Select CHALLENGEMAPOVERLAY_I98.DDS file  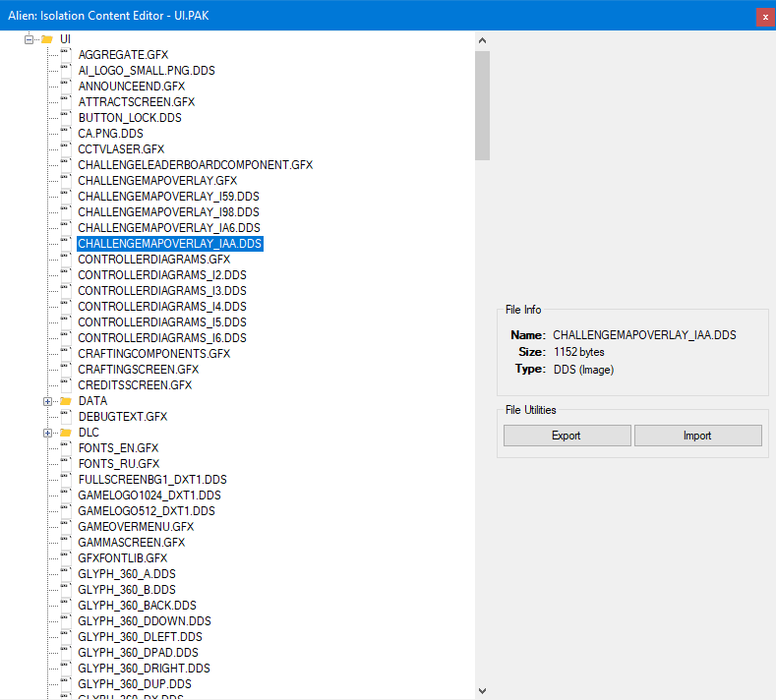169,212
